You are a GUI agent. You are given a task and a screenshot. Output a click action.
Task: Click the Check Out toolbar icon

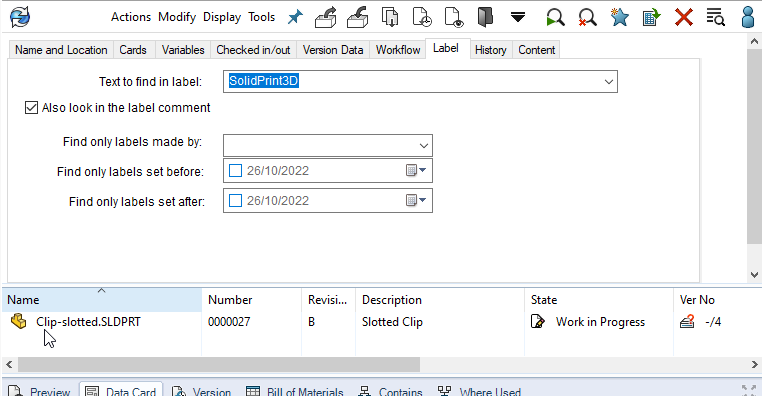pos(326,17)
